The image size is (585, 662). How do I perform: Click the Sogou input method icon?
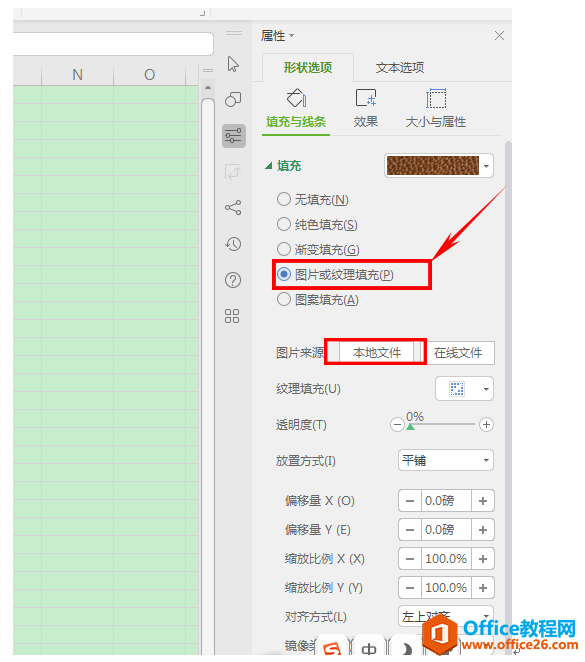coord(332,648)
